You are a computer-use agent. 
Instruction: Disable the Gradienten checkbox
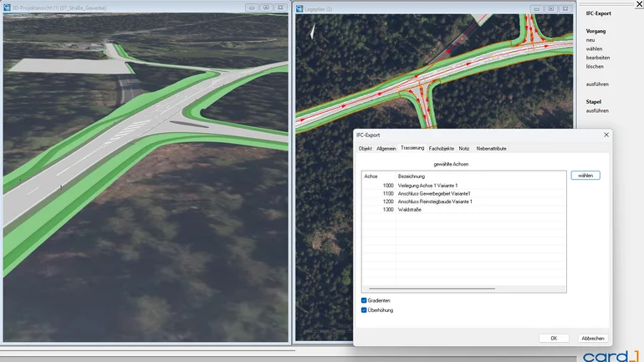click(x=364, y=300)
